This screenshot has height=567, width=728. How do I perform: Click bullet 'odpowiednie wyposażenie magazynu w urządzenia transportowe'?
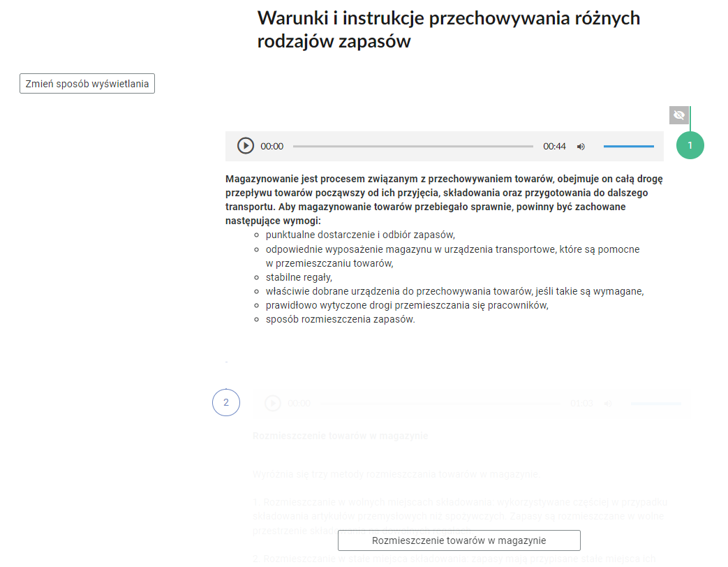453,256
